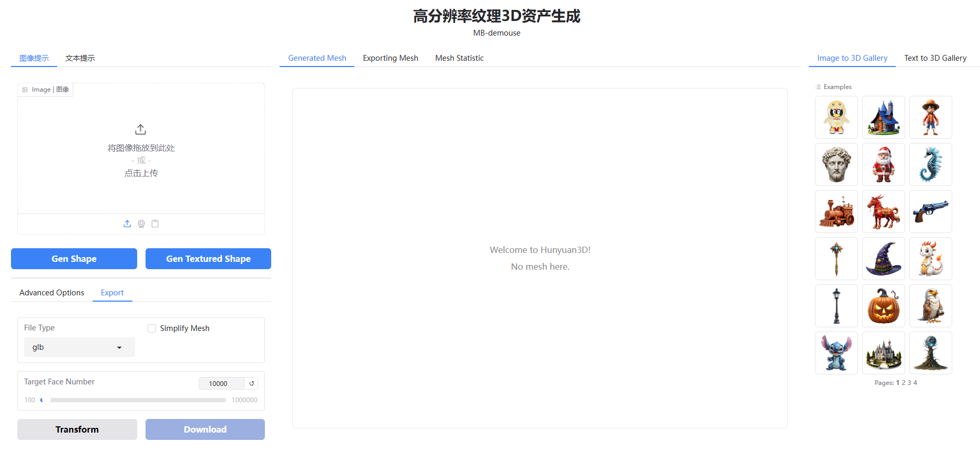980x453 pixels.
Task: Go to page 2 of examples
Action: [904, 383]
